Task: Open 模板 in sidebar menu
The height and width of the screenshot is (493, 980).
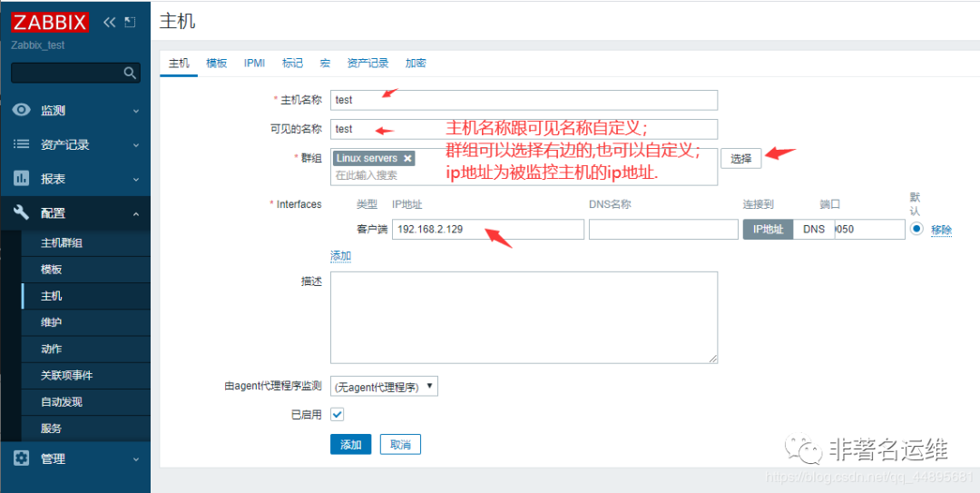Action: [85, 270]
